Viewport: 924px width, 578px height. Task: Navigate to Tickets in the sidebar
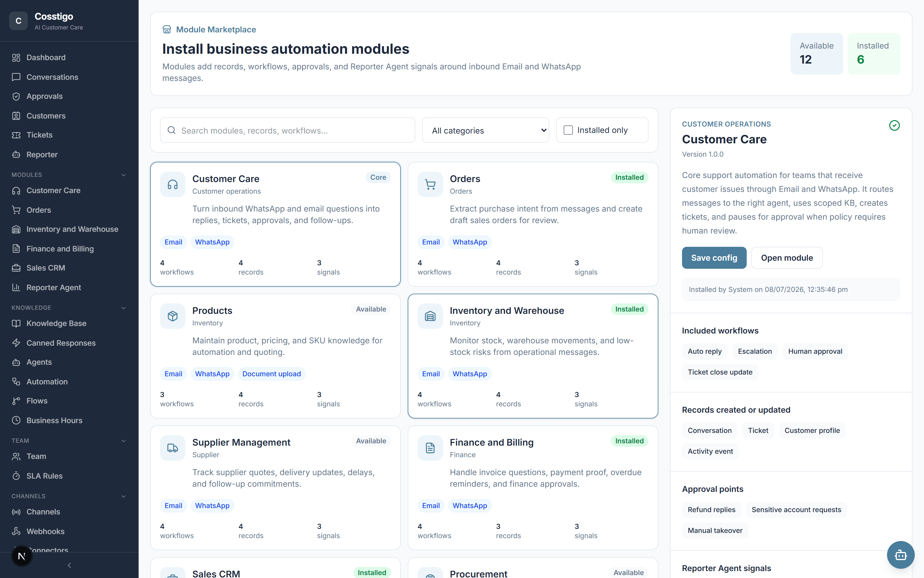click(x=69, y=135)
